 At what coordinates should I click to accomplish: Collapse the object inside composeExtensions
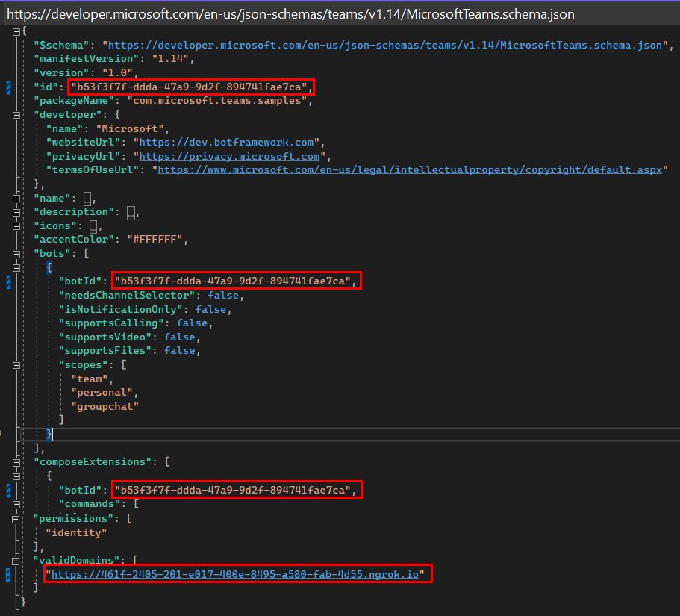tap(16, 476)
